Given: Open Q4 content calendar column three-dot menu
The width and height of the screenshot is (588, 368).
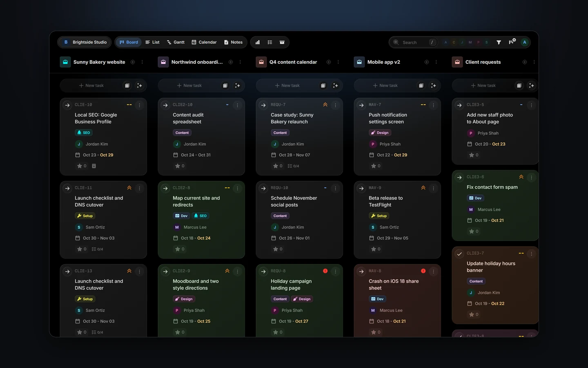Looking at the screenshot, I should pyautogui.click(x=338, y=62).
